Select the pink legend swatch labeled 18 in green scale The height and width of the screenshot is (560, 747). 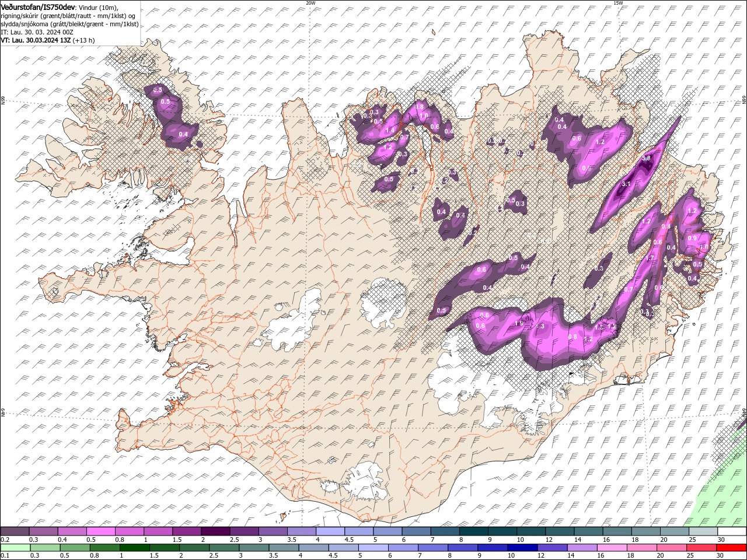(643, 548)
